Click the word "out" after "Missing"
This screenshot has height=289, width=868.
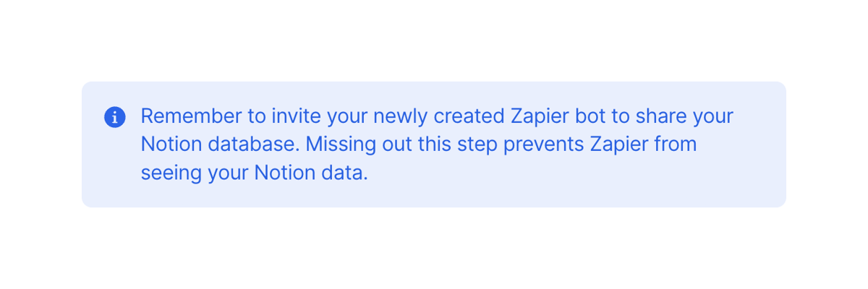[x=392, y=144]
